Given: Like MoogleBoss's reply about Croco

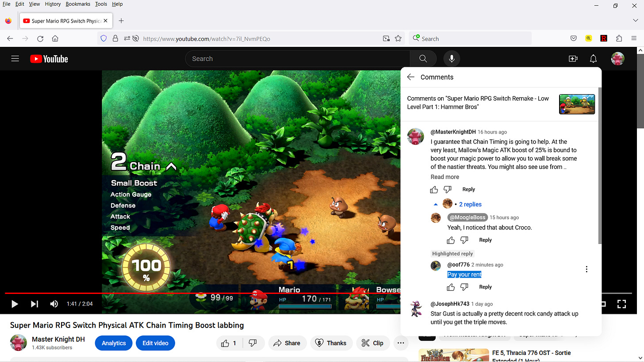Looking at the screenshot, I should pos(451,240).
